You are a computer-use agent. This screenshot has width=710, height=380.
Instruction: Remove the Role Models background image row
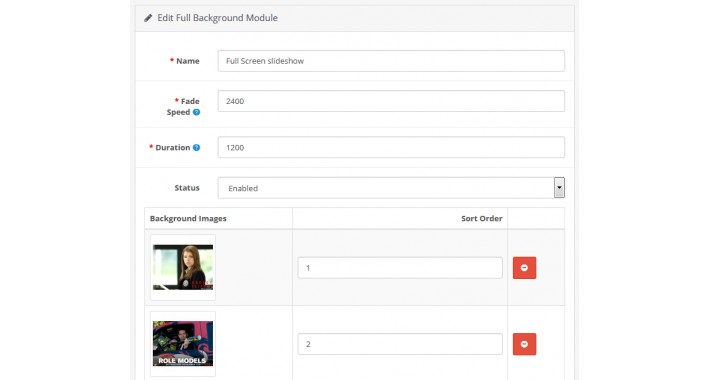pyautogui.click(x=524, y=344)
